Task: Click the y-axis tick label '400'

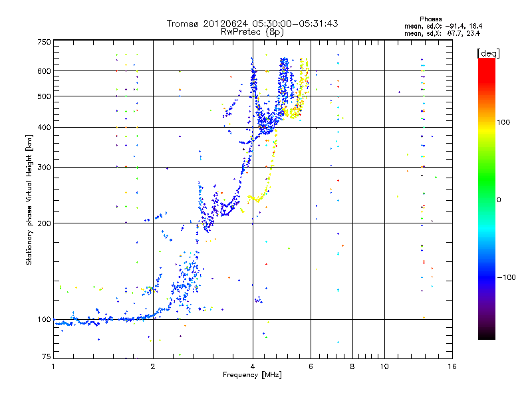Action: click(45, 128)
